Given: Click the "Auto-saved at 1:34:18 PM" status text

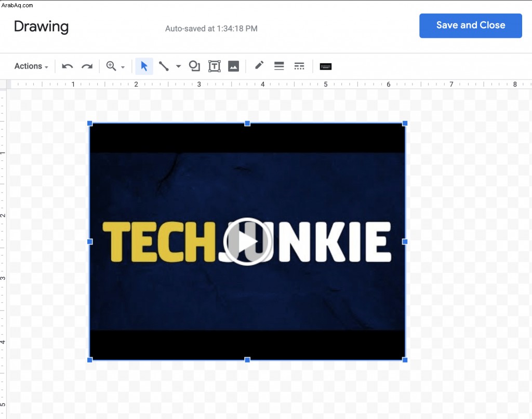Looking at the screenshot, I should click(211, 29).
